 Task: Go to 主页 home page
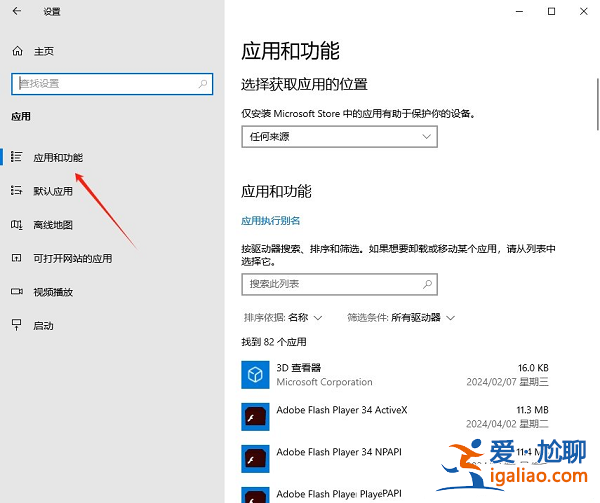click(x=44, y=51)
